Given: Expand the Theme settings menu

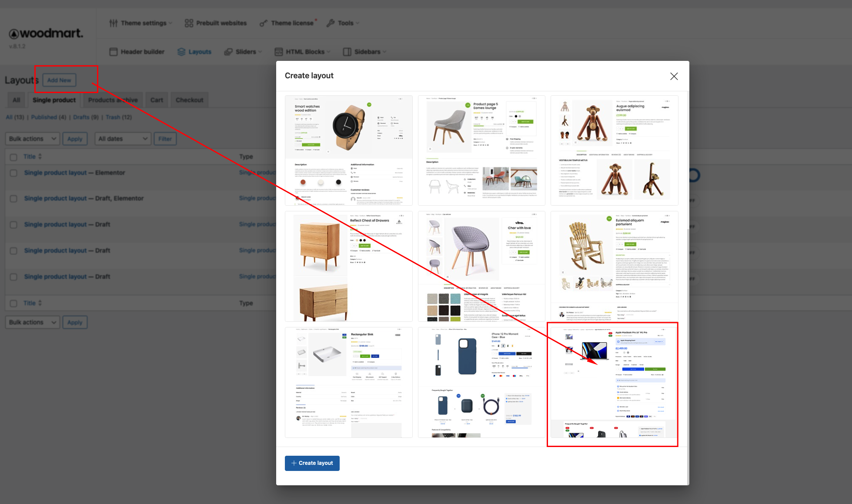Looking at the screenshot, I should [x=170, y=23].
